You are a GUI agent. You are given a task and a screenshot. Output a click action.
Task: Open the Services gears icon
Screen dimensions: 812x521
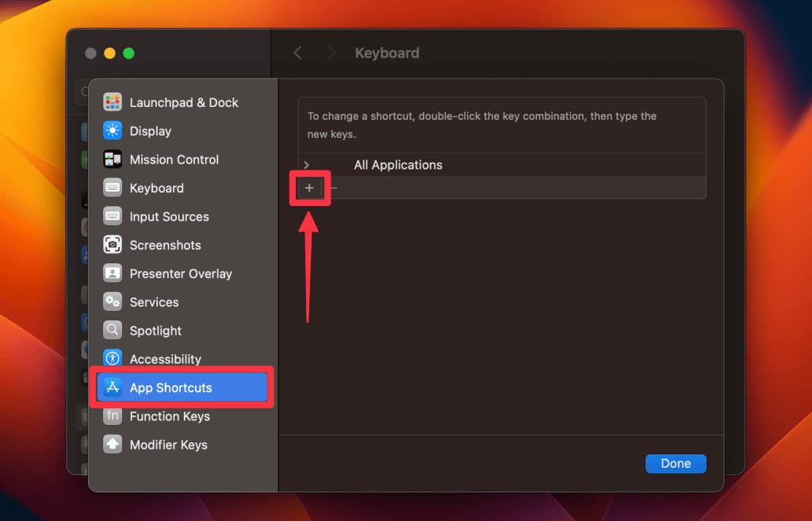tap(113, 302)
